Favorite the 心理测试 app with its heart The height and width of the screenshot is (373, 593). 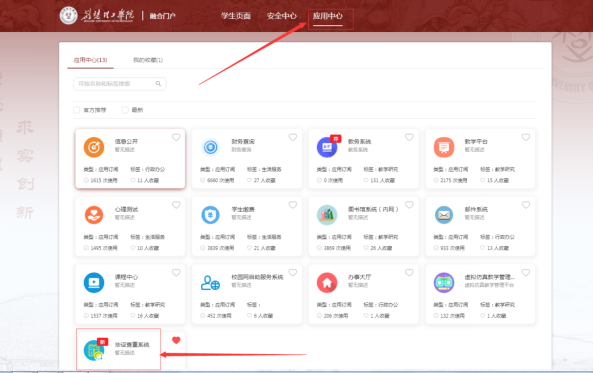click(x=176, y=205)
